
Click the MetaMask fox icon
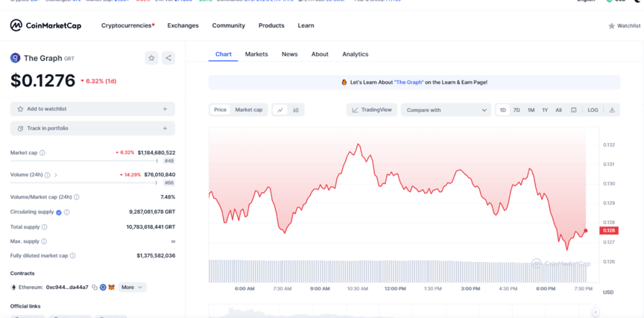click(x=111, y=287)
